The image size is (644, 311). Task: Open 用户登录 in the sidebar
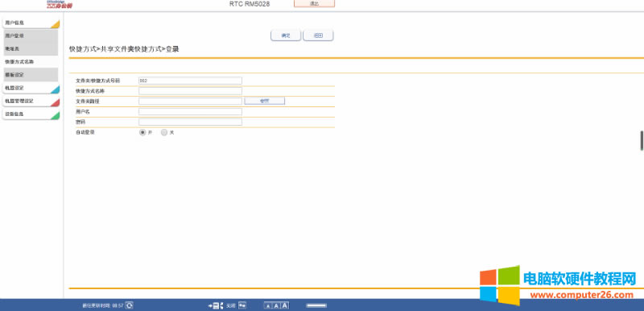pyautogui.click(x=31, y=35)
